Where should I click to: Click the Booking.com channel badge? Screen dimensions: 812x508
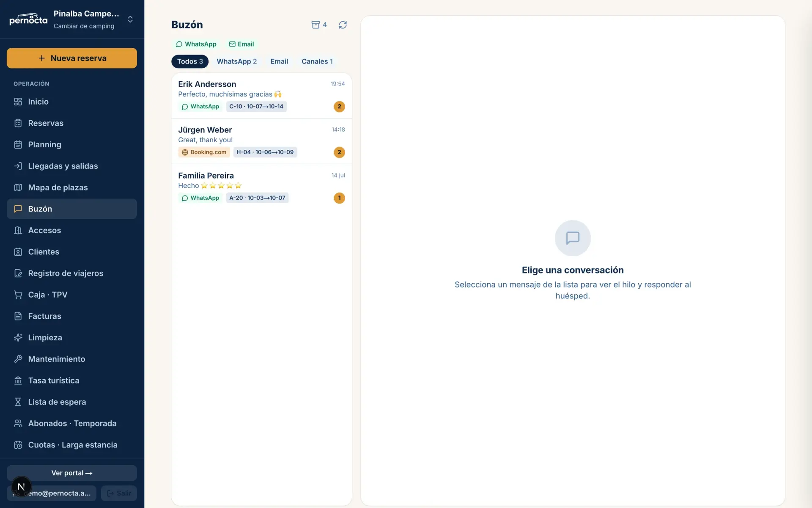click(x=204, y=152)
